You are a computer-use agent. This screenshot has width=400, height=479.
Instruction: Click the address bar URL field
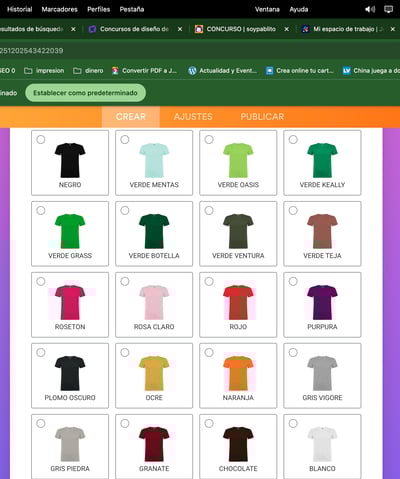(200, 51)
